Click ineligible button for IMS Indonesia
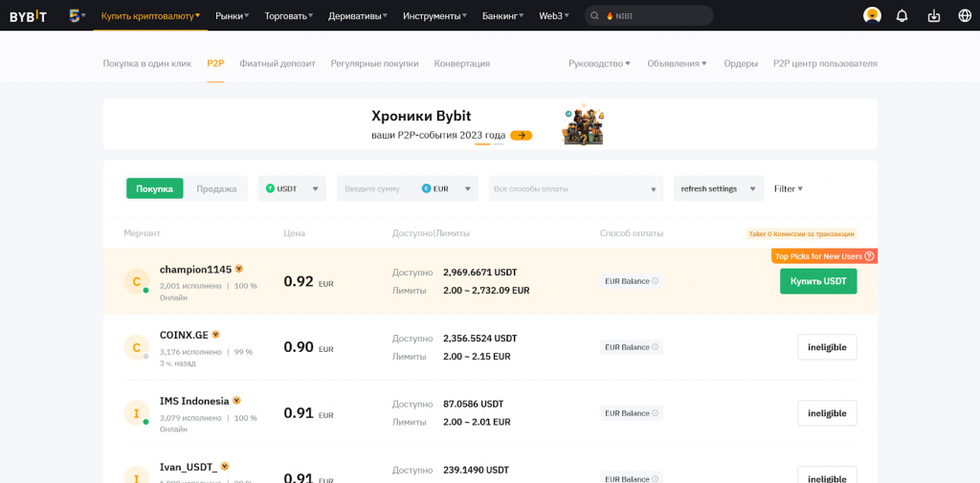The height and width of the screenshot is (483, 980). (827, 413)
